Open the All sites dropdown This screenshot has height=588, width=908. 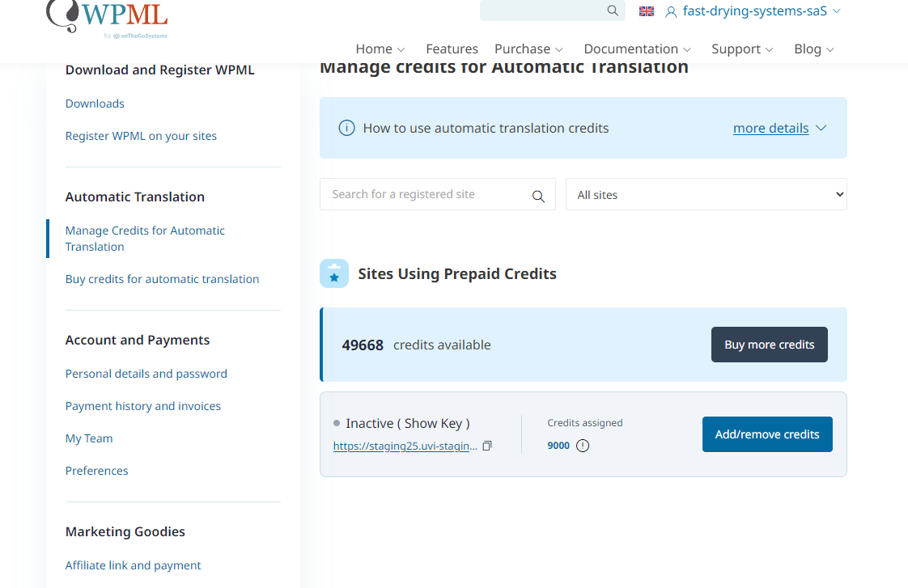pos(706,195)
